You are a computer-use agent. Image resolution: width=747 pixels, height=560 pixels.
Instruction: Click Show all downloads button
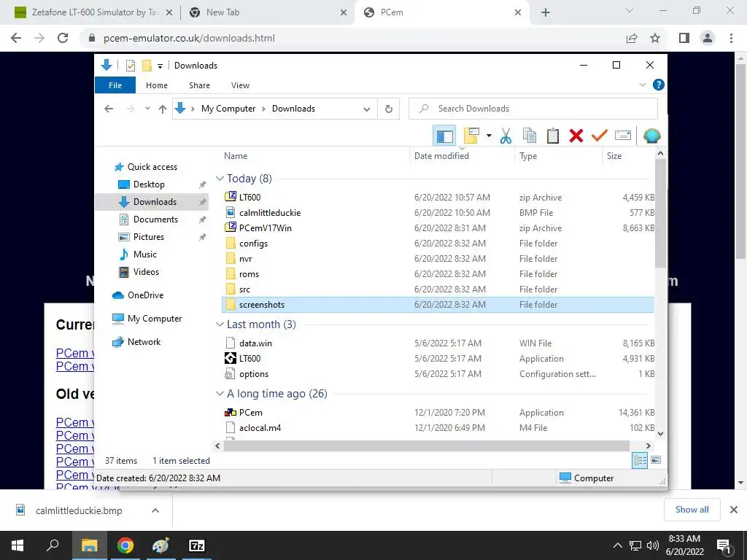[x=692, y=510]
